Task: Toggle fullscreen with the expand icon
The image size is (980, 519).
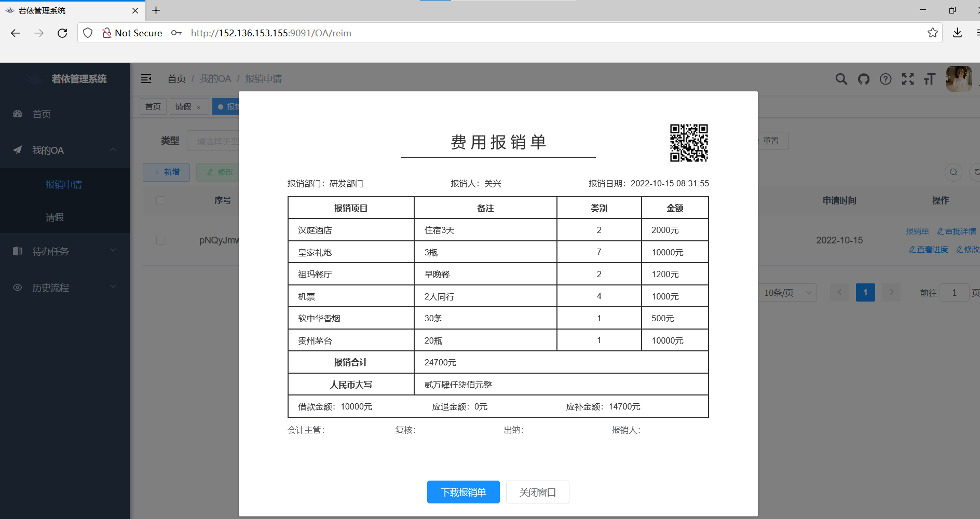Action: 907,79
